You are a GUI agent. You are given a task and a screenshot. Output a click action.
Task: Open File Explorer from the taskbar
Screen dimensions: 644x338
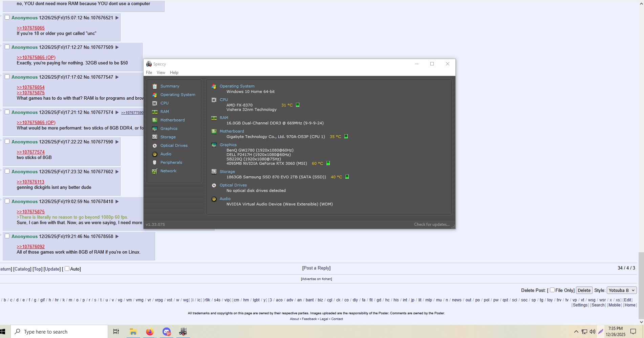point(133,332)
